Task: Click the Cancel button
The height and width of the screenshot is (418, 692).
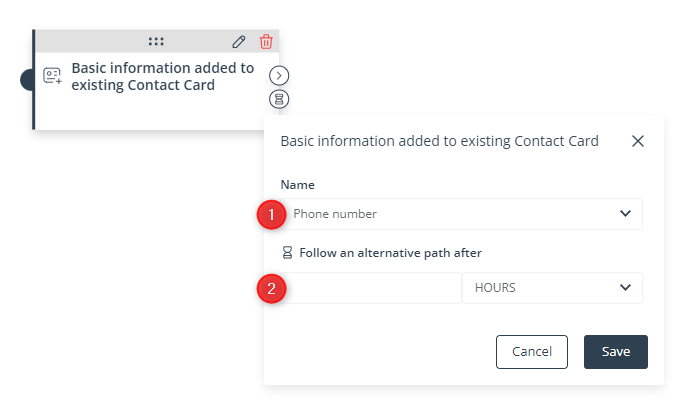Action: (532, 352)
